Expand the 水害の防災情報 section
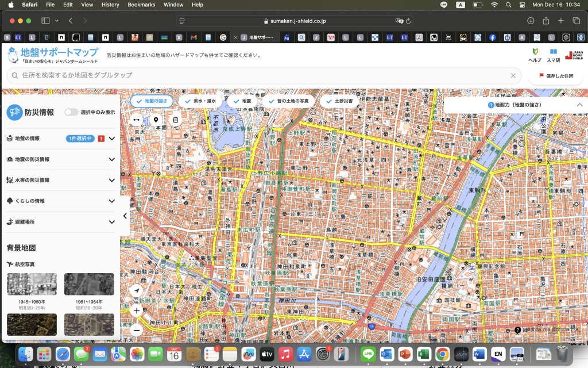Screen dimensions: 588x368 point(112,180)
